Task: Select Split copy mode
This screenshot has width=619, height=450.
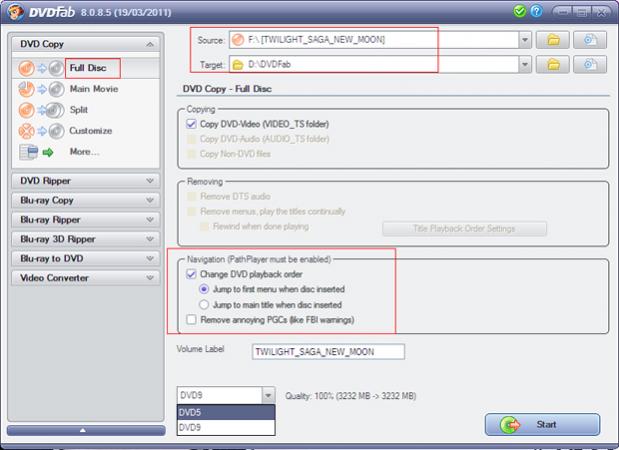Action: 79,110
